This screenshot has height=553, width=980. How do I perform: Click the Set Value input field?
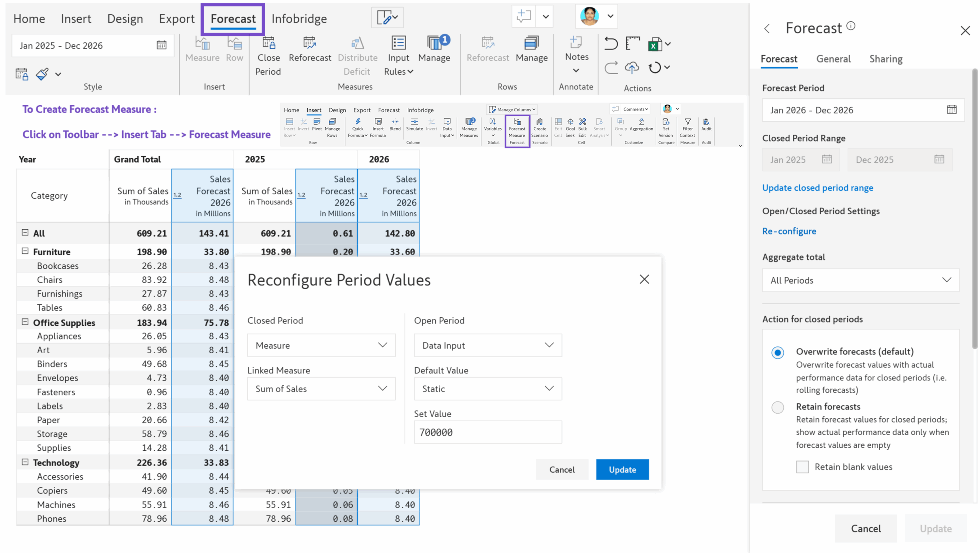[488, 432]
